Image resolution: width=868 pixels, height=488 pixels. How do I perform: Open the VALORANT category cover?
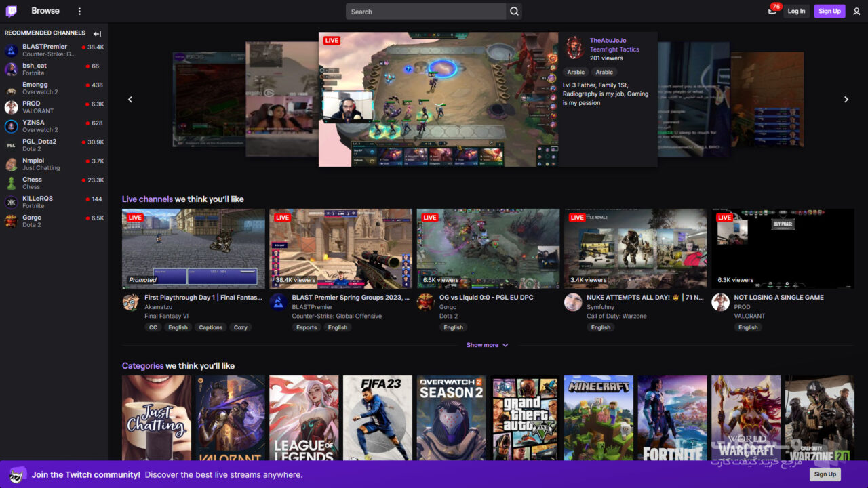[x=231, y=418]
